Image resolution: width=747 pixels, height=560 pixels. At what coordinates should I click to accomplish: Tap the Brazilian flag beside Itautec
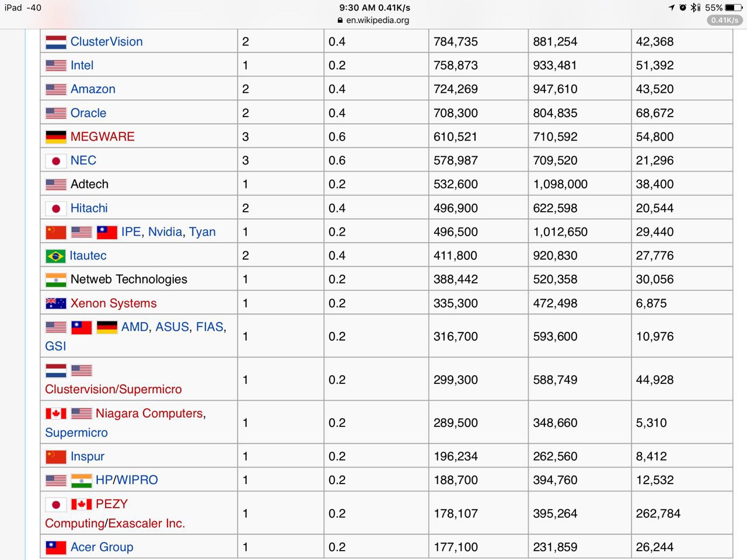[x=55, y=256]
